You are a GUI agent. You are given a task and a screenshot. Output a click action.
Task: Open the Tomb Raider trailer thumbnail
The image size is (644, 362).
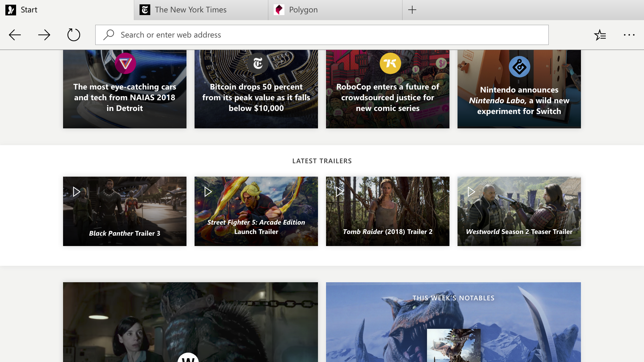[x=388, y=211]
